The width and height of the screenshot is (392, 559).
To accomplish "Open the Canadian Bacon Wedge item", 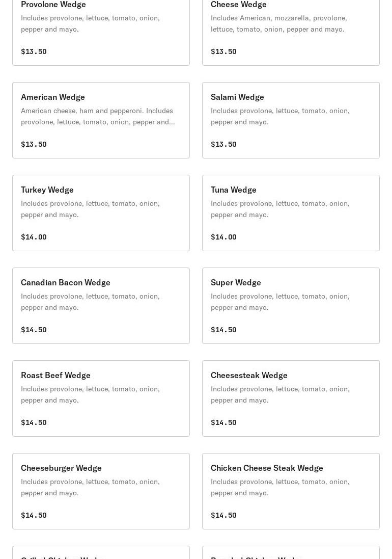I will [101, 306].
